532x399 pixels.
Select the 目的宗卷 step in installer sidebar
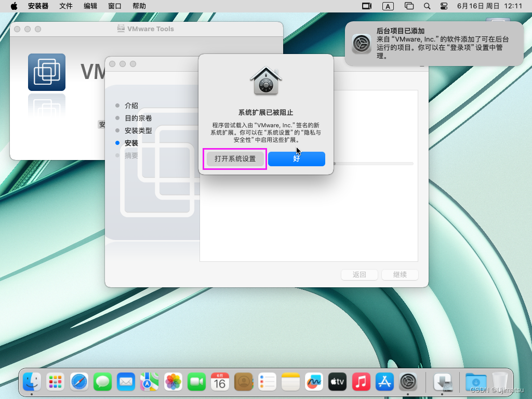coord(138,118)
